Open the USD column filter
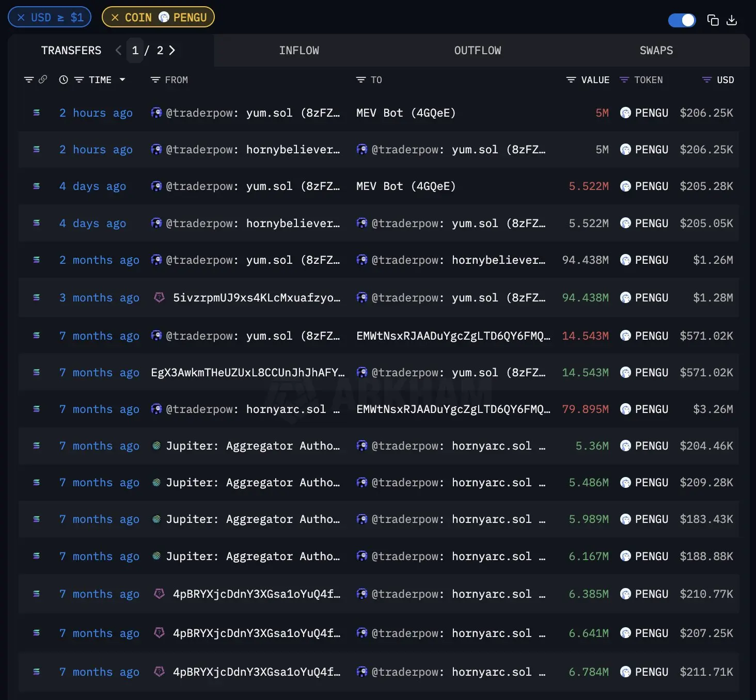Screen dimensions: 756x700 pyautogui.click(x=707, y=80)
